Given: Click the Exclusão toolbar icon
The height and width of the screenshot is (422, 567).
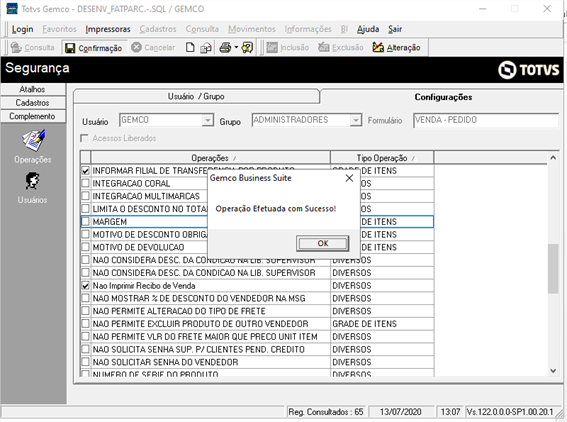Looking at the screenshot, I should 324,47.
